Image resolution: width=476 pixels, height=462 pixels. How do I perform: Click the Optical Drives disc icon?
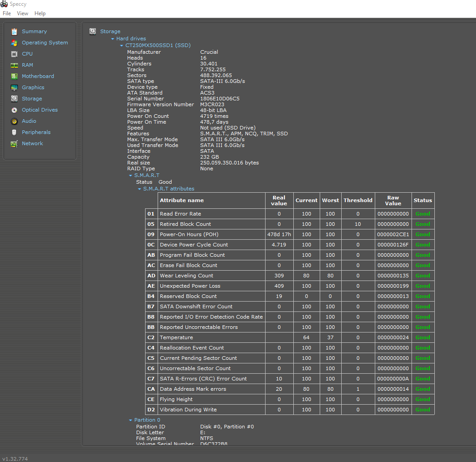(x=14, y=110)
